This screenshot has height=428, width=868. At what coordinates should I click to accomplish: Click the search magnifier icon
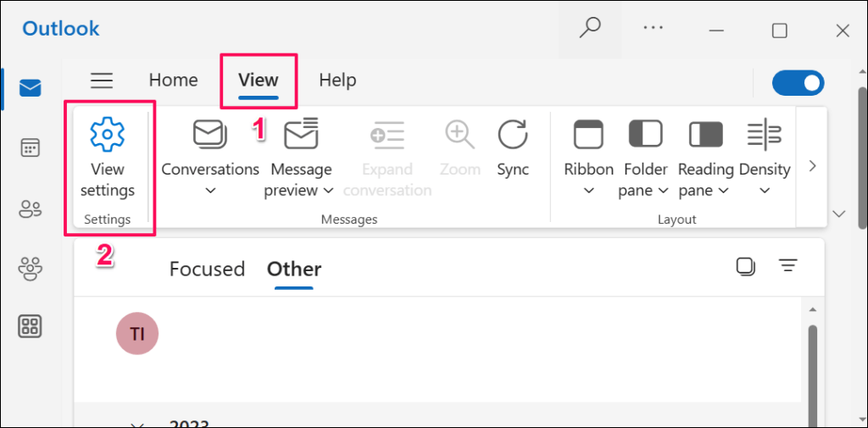pyautogui.click(x=590, y=28)
